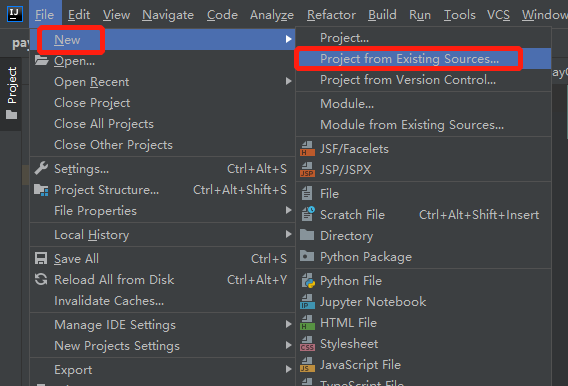Open the Tools menu
This screenshot has height=386, width=568.
460,14
